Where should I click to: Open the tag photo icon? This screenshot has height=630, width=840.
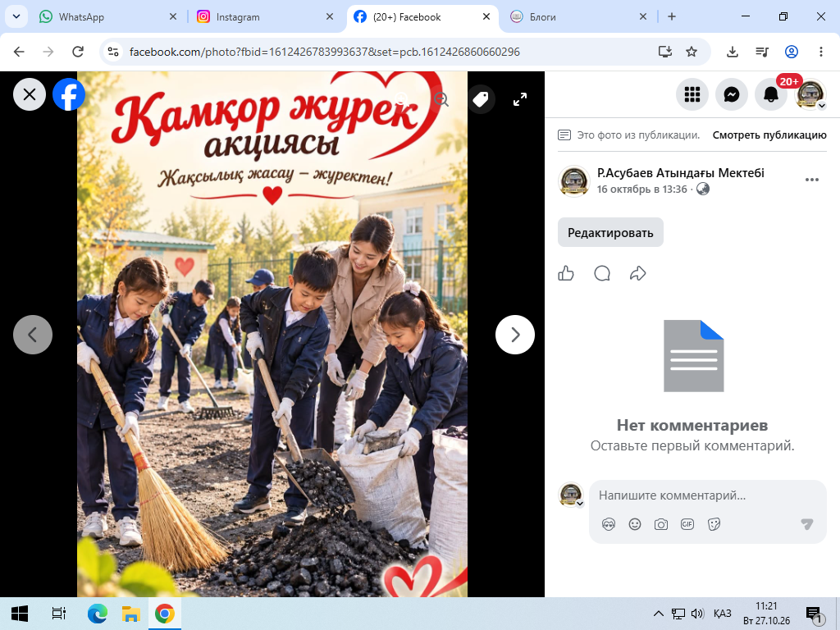[481, 99]
